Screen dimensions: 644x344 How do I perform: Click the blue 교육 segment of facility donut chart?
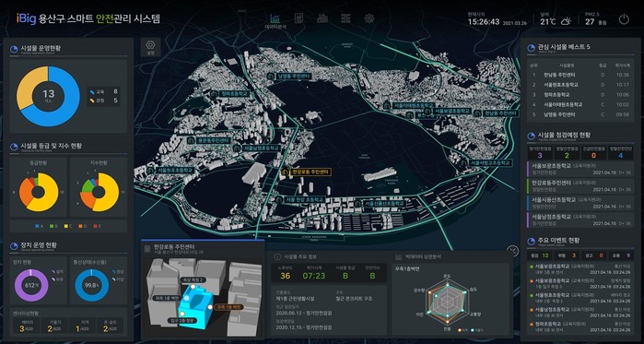(x=64, y=107)
